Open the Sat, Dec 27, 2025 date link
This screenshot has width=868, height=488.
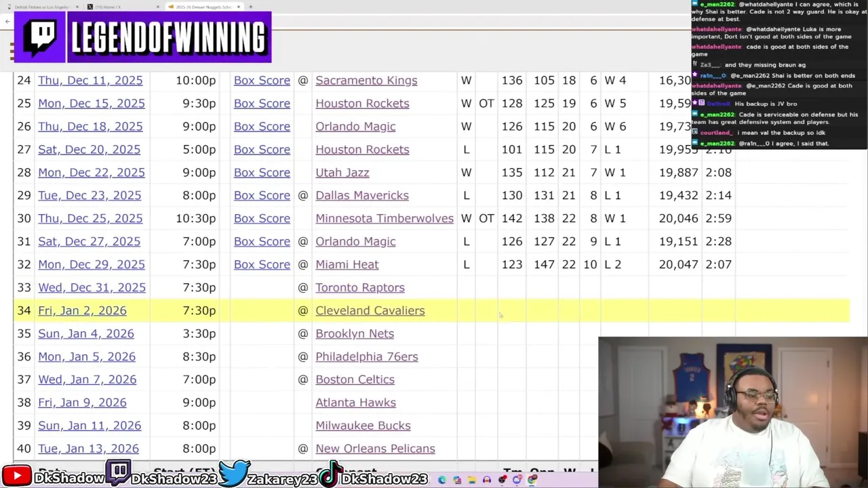pos(89,242)
